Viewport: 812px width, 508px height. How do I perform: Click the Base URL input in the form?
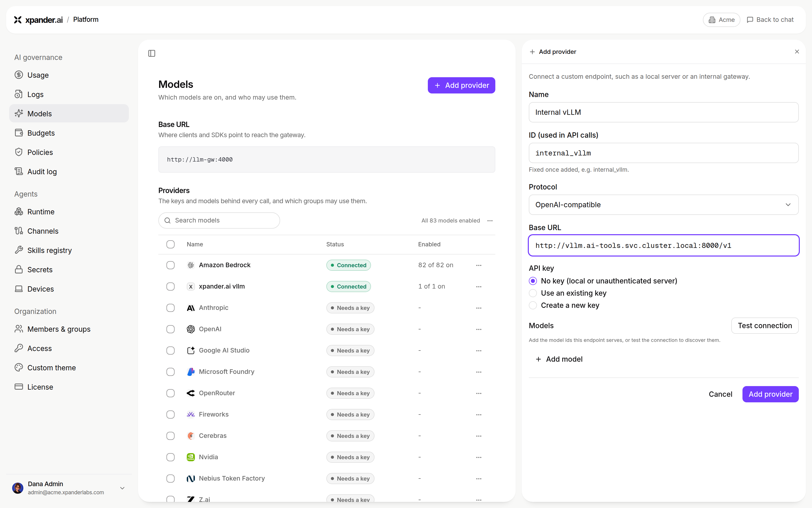click(663, 245)
